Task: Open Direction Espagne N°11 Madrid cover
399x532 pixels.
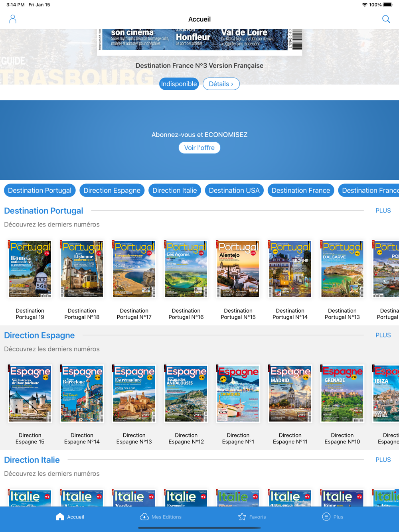Action: pyautogui.click(x=290, y=393)
